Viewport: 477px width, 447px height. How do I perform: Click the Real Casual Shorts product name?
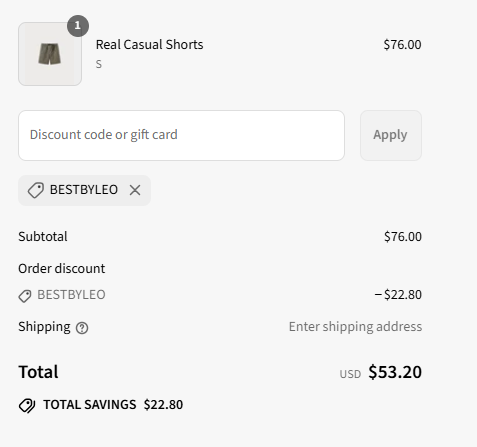click(149, 44)
